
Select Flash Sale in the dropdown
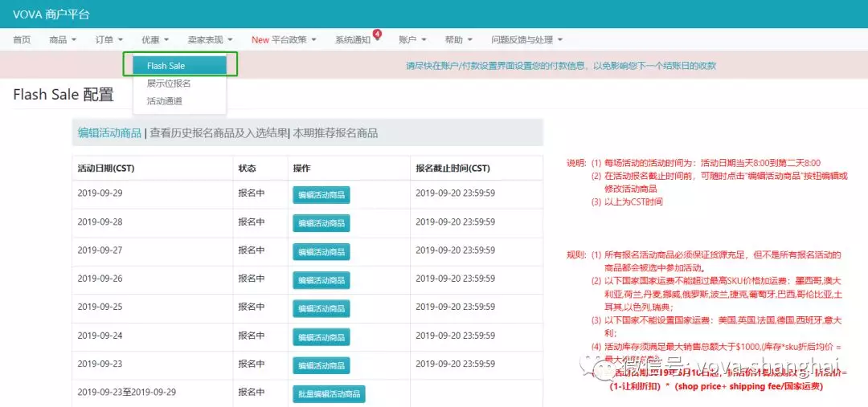179,65
